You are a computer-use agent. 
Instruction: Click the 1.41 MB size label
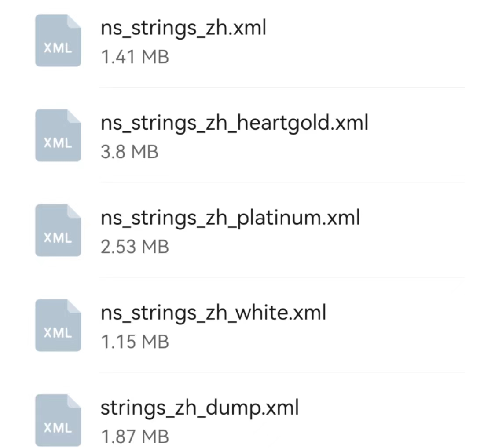pyautogui.click(x=135, y=57)
